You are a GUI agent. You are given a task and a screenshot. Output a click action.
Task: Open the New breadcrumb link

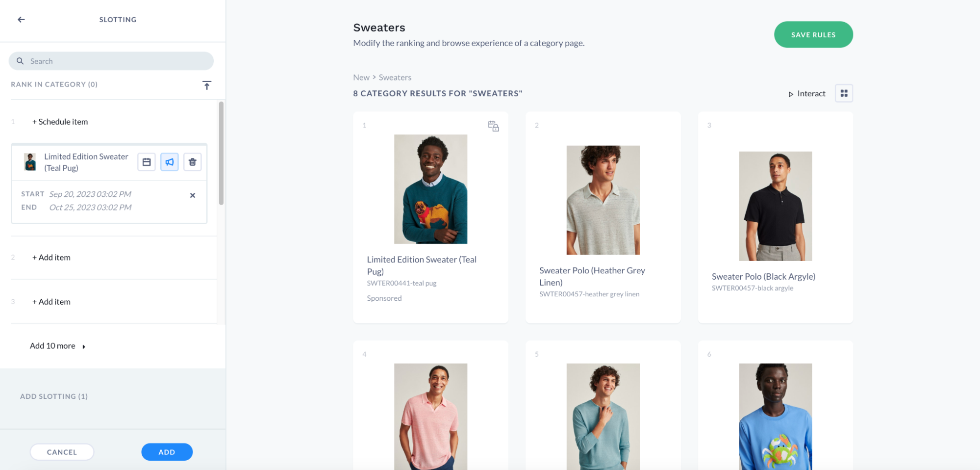(361, 77)
